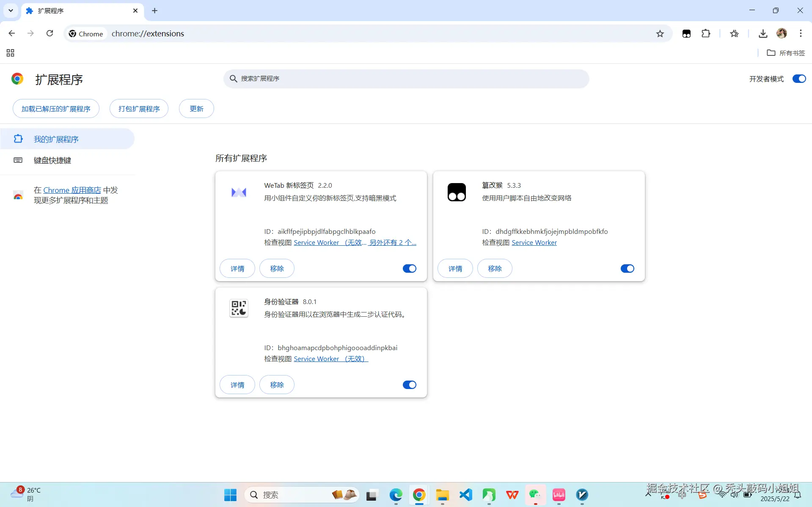Close the 扩展程序 tab
The image size is (812, 507).
point(135,11)
